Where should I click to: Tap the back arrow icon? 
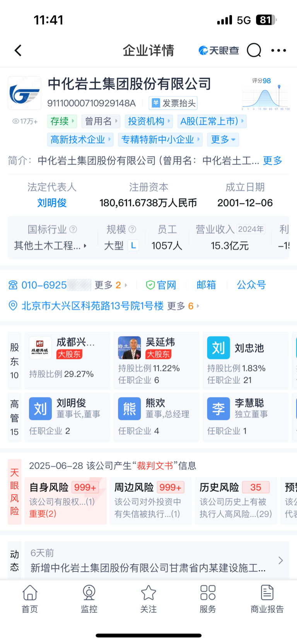tap(18, 50)
